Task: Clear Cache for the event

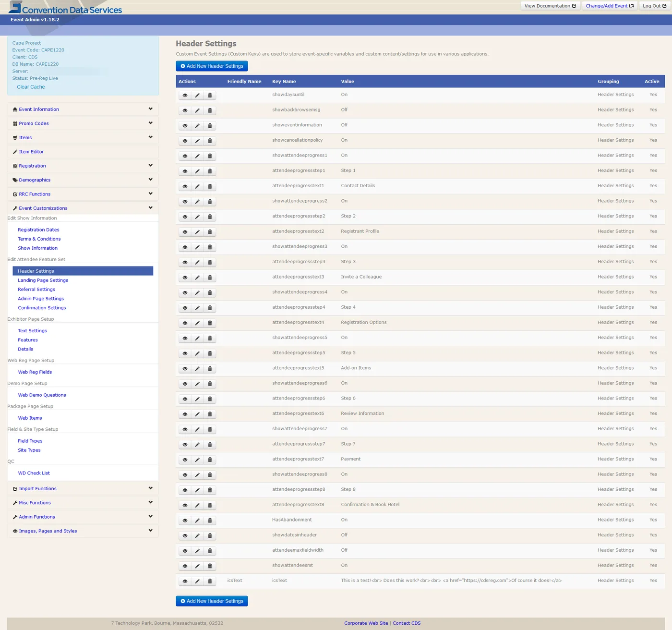Action: pyautogui.click(x=31, y=87)
